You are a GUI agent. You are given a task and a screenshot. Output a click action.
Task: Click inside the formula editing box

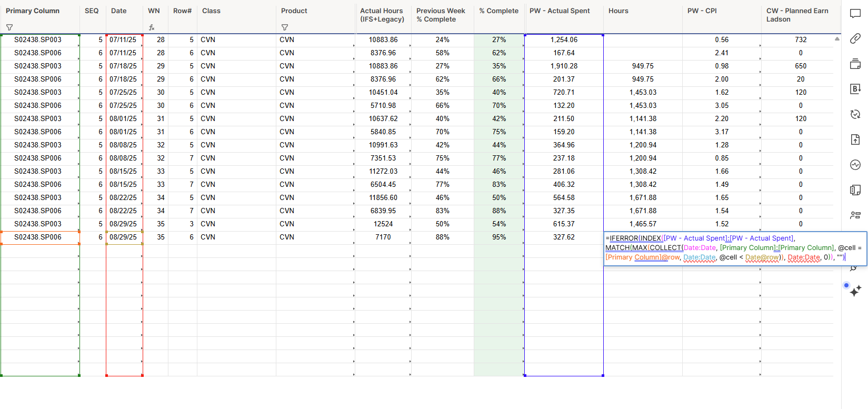click(735, 248)
